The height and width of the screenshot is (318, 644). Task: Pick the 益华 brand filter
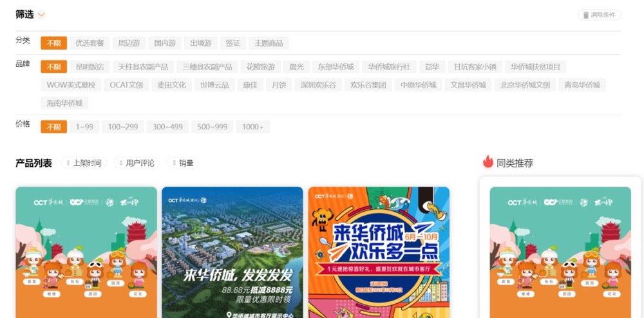tap(432, 66)
